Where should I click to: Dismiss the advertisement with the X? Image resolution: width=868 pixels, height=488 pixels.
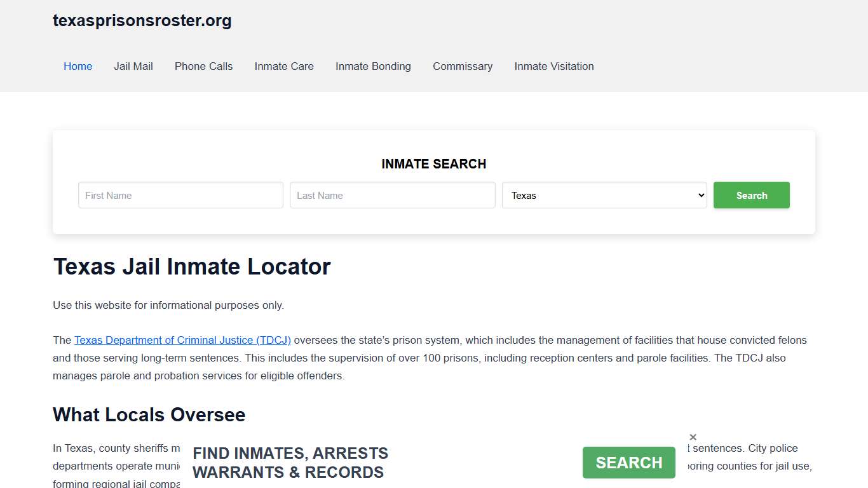click(x=693, y=437)
